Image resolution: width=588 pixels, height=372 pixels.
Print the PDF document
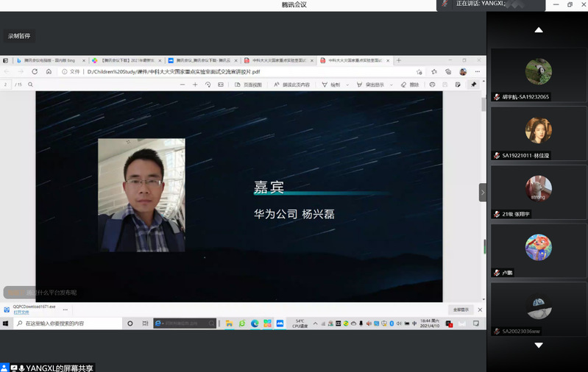(433, 85)
